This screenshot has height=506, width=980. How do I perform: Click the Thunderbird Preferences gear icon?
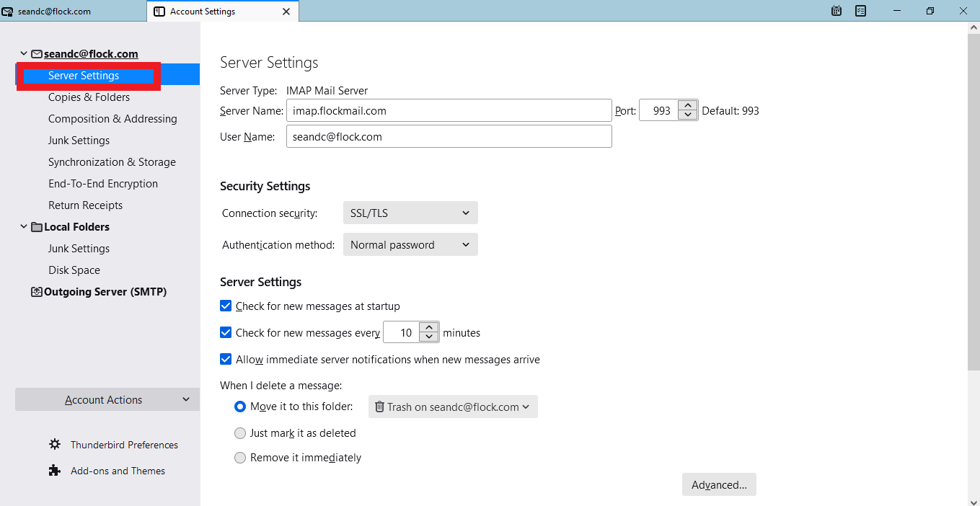click(x=55, y=445)
